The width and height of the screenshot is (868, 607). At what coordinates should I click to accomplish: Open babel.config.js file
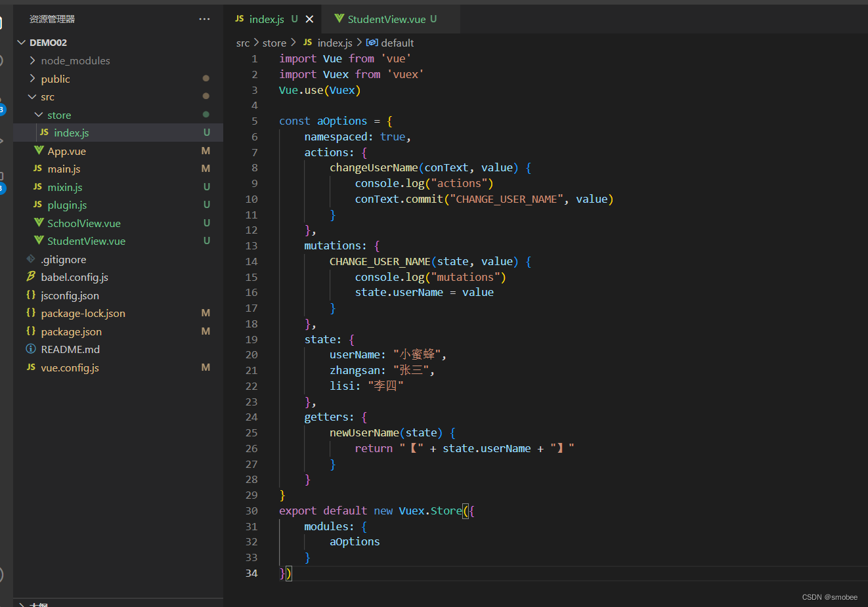118,277
